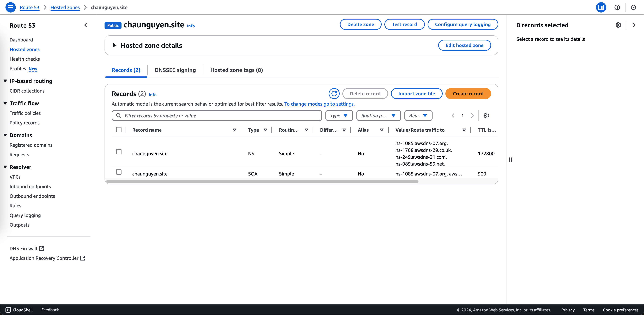Image resolution: width=644 pixels, height=315 pixels.
Task: Sort by Value/Route traffic to arrow
Action: tap(464, 130)
